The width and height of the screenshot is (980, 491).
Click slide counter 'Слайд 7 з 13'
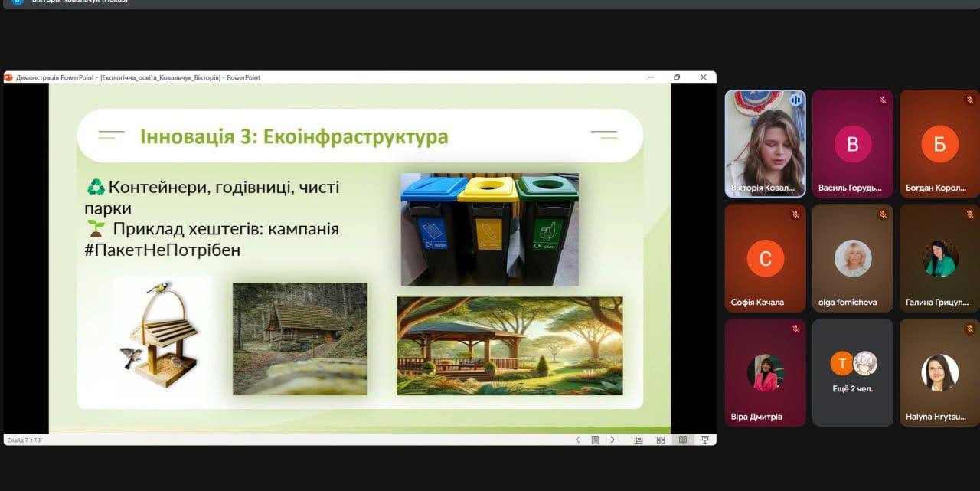tap(24, 440)
